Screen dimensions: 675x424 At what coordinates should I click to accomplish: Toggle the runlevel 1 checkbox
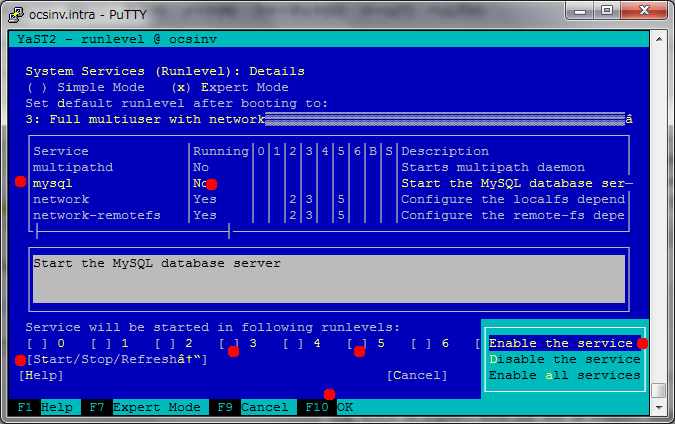109,344
